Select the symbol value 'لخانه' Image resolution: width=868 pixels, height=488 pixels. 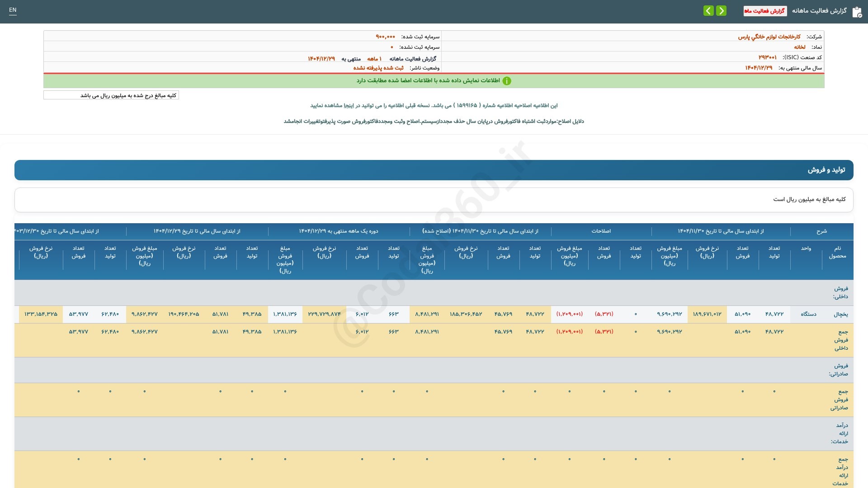(x=800, y=47)
